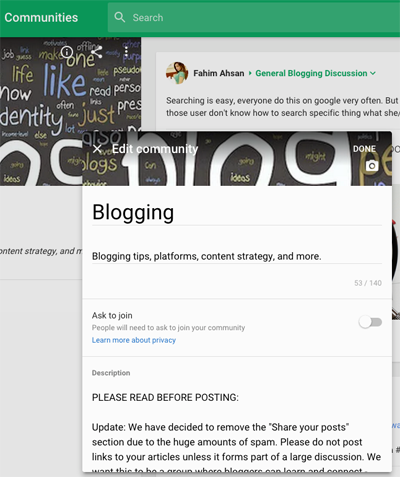Open the three-dot more options menu
Image resolution: width=400 pixels, height=477 pixels.
[126, 52]
